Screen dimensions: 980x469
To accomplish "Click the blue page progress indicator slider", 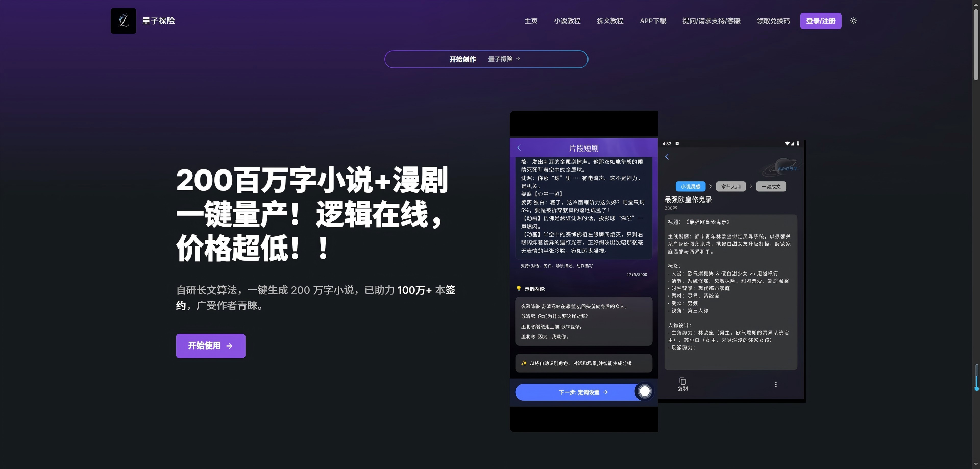I will coord(976,378).
